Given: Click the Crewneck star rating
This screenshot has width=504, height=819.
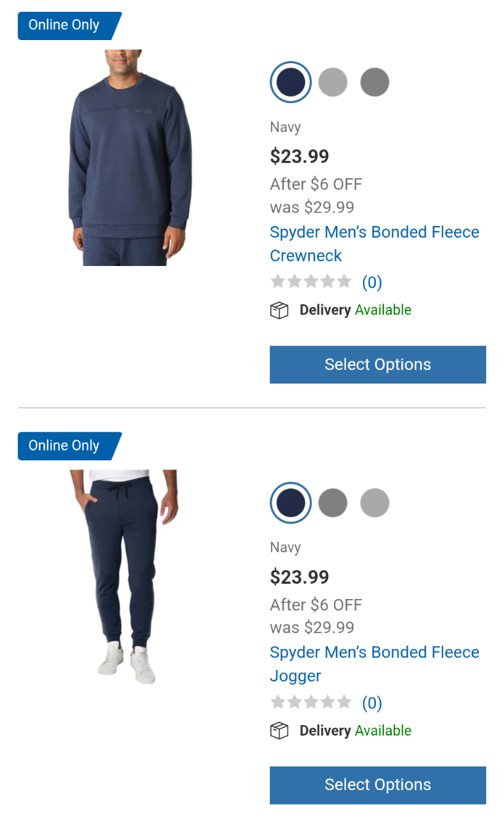Looking at the screenshot, I should (x=311, y=282).
